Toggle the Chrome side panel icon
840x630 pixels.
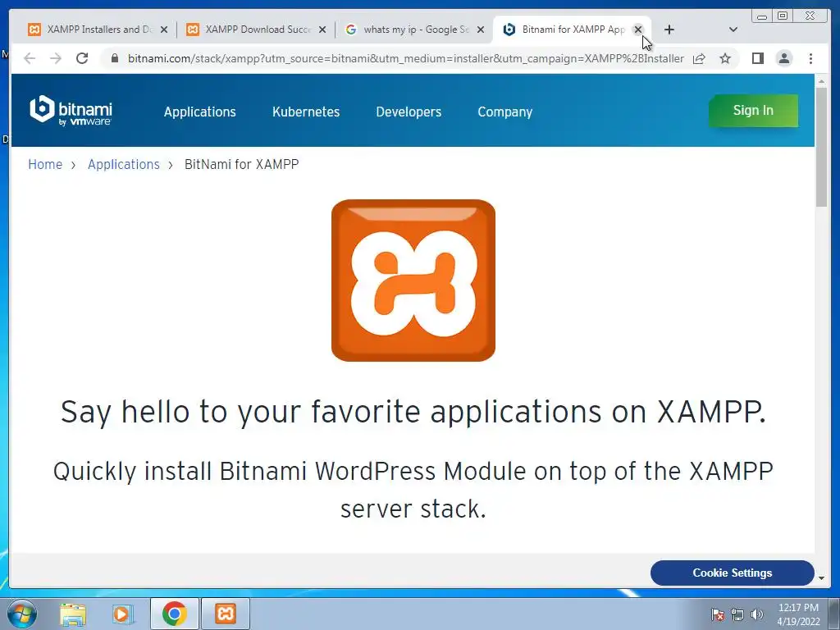tap(757, 58)
